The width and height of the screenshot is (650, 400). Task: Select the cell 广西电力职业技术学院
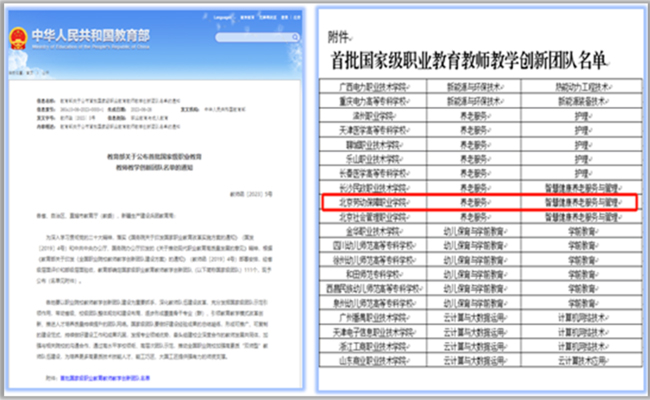click(x=373, y=87)
